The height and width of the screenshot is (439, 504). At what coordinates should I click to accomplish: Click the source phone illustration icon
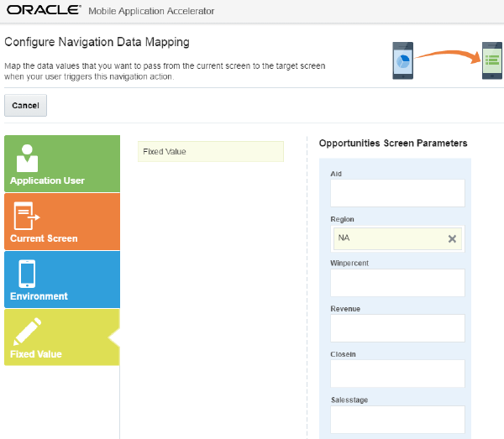pos(403,61)
